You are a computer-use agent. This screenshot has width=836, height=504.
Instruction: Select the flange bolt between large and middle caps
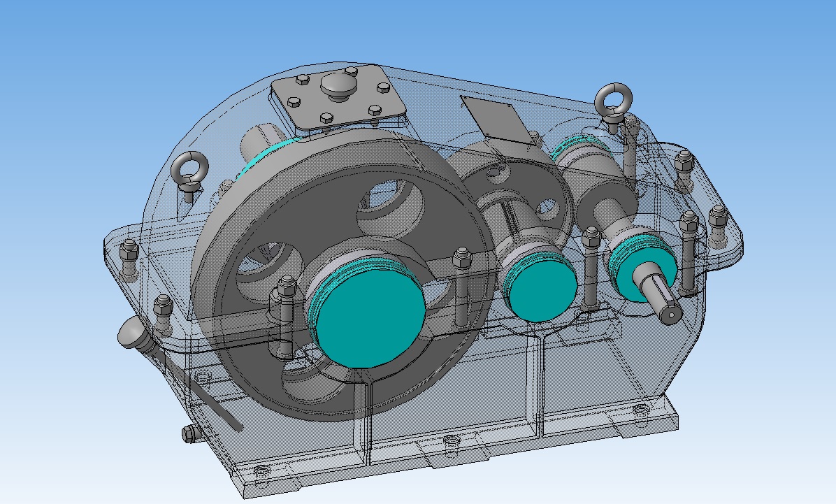click(462, 287)
